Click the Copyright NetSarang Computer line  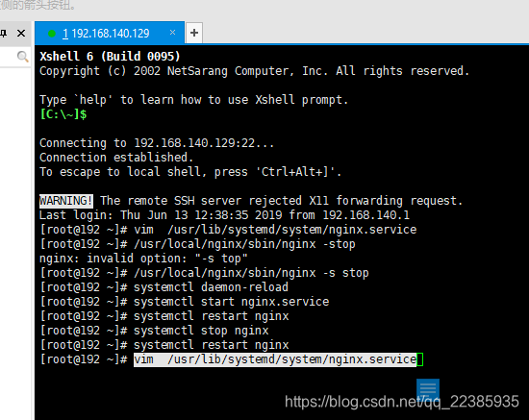254,71
